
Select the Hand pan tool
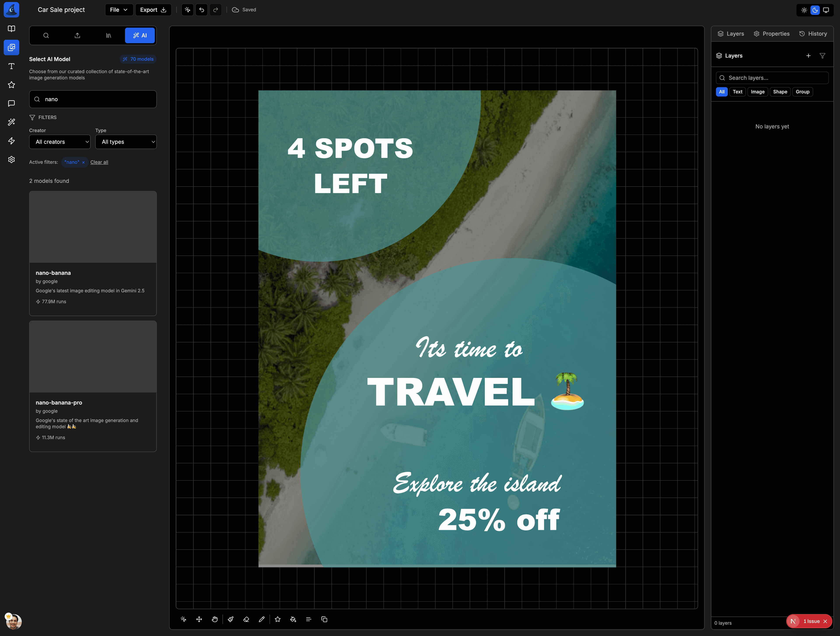pyautogui.click(x=215, y=619)
